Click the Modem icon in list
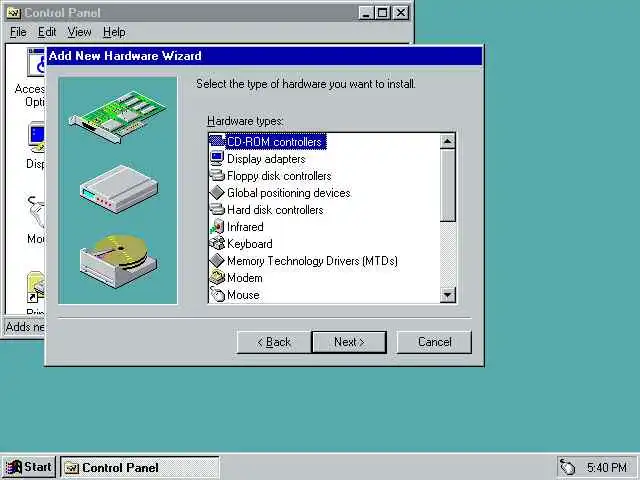Viewport: 640px width, 480px height. [x=217, y=278]
